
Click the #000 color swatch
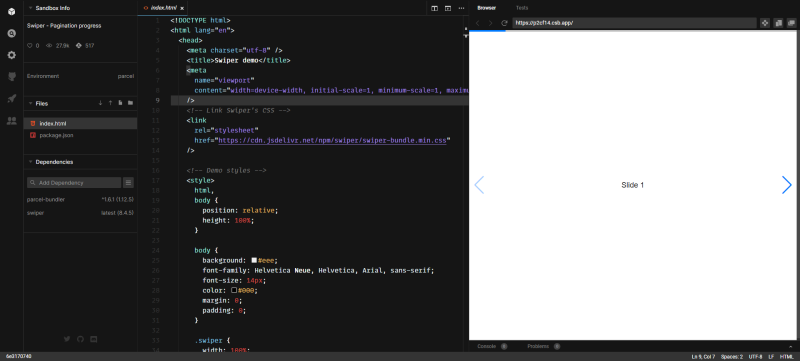coord(234,290)
